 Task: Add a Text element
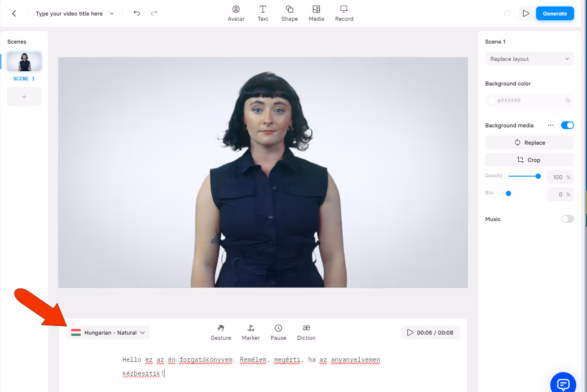[263, 13]
